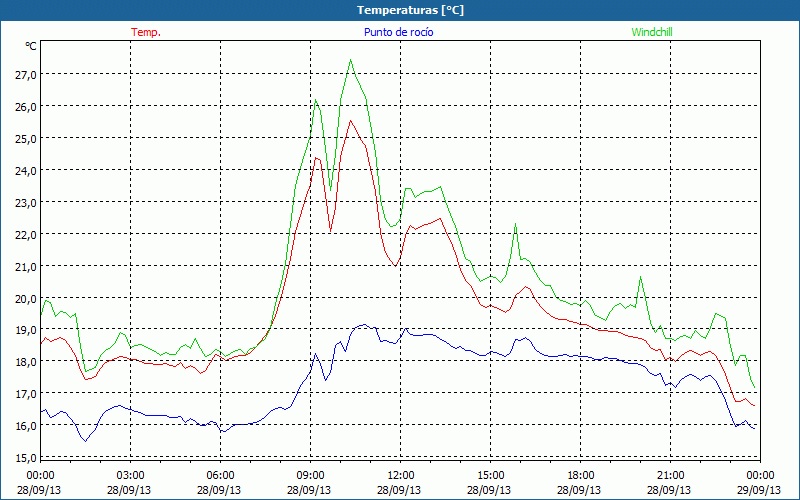Image resolution: width=800 pixels, height=500 pixels.
Task: Click the 06:00 time axis label
Action: tap(220, 476)
